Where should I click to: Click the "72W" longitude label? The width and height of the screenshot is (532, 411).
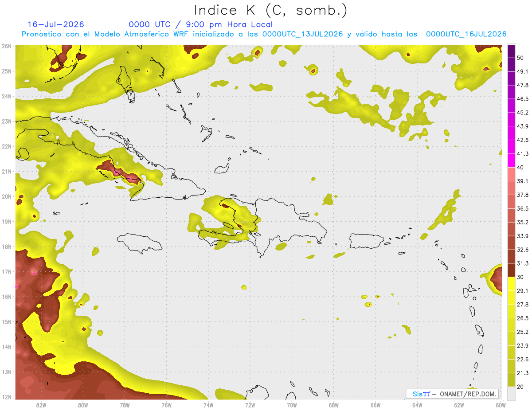pyautogui.click(x=250, y=405)
